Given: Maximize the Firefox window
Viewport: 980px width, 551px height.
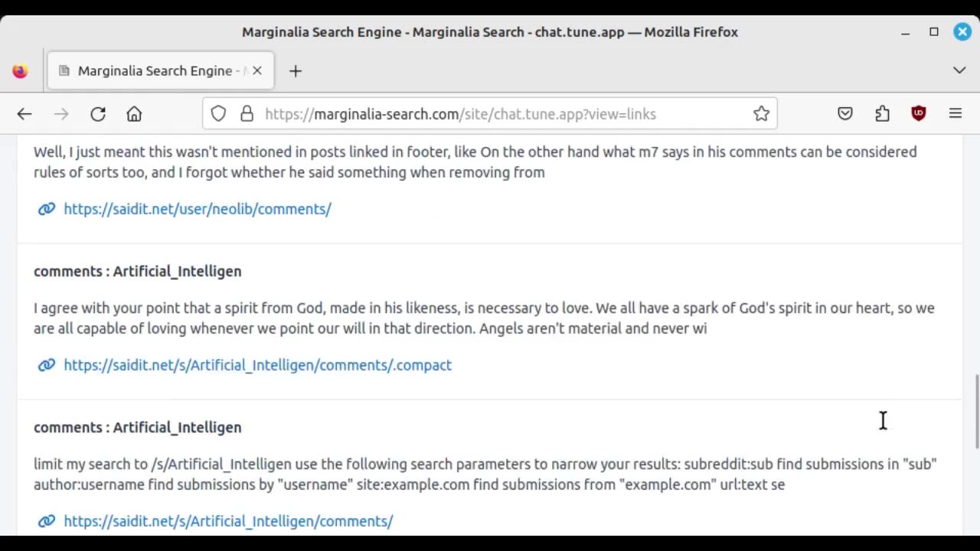Looking at the screenshot, I should (934, 32).
